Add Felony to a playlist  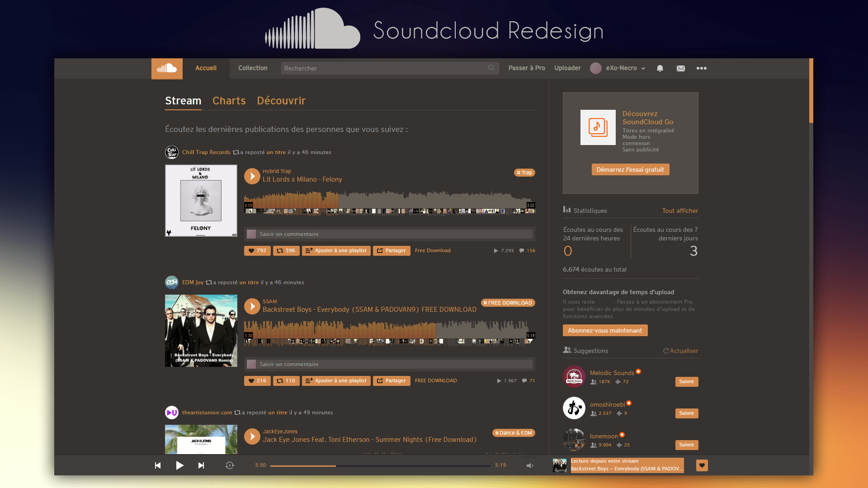pyautogui.click(x=336, y=251)
